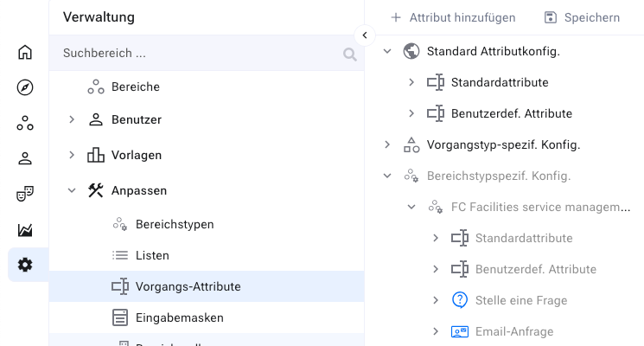Collapse the Anpassen section
Screen dimensions: 644x346
[x=72, y=190]
